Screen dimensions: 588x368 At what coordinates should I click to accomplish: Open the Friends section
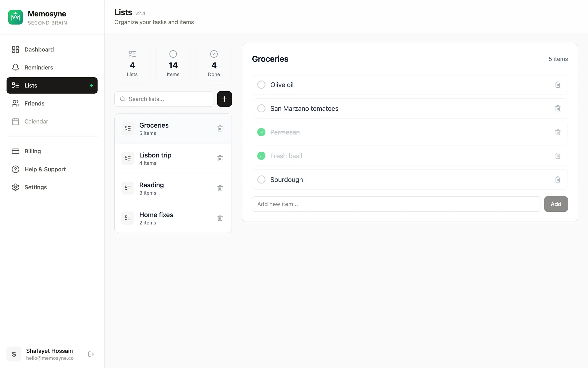tap(52, 103)
